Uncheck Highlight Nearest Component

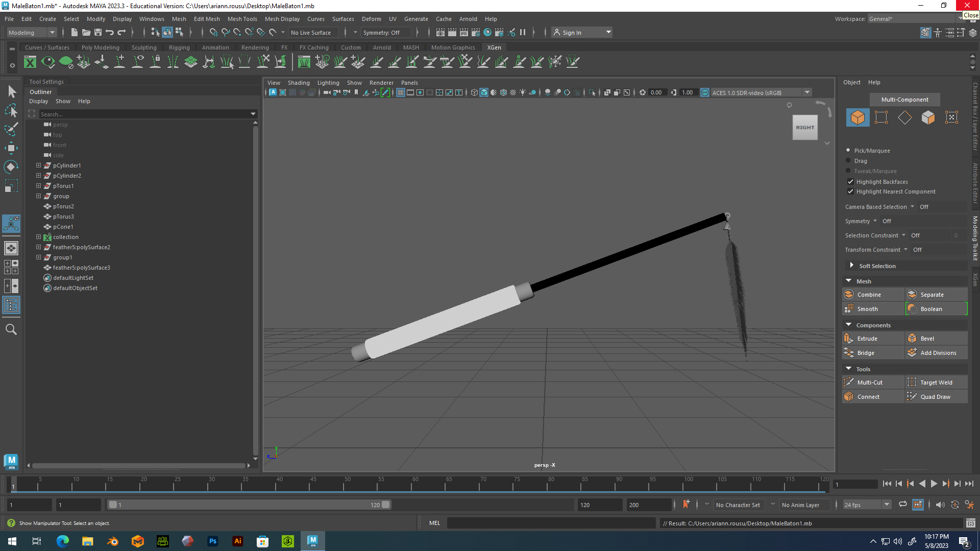pyautogui.click(x=850, y=191)
